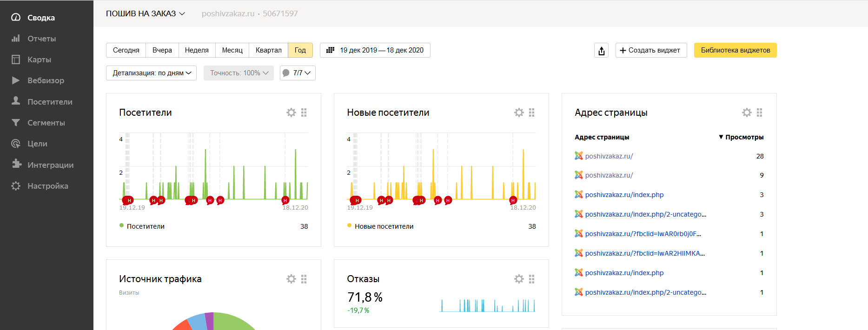Open settings gear of Новые посетители widget
868x330 pixels.
pyautogui.click(x=519, y=112)
